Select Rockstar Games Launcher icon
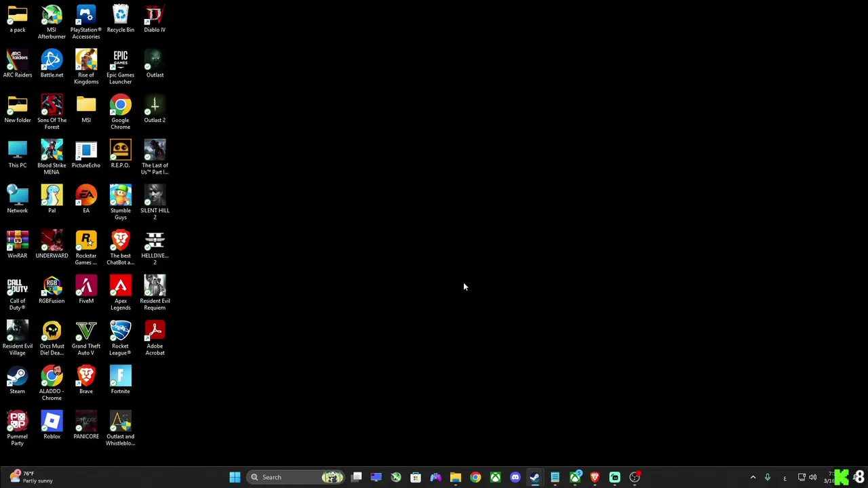Viewport: 868px width, 488px height. (x=86, y=248)
